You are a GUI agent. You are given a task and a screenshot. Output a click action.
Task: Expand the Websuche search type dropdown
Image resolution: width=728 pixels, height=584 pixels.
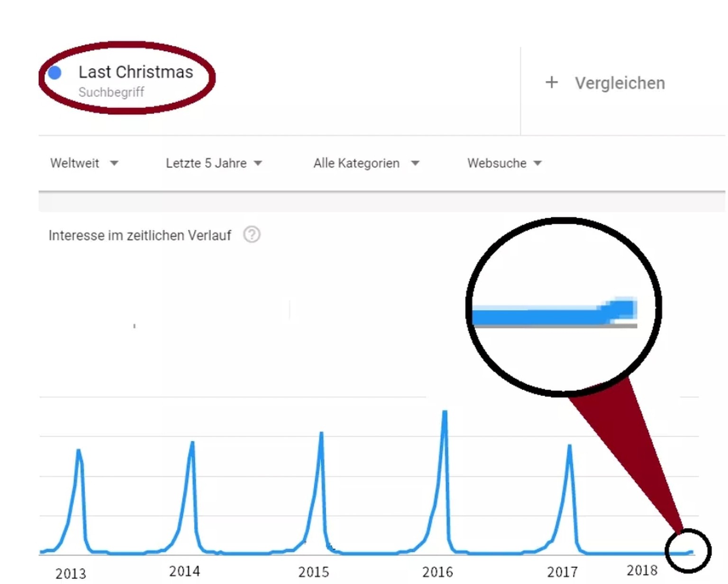pos(504,163)
